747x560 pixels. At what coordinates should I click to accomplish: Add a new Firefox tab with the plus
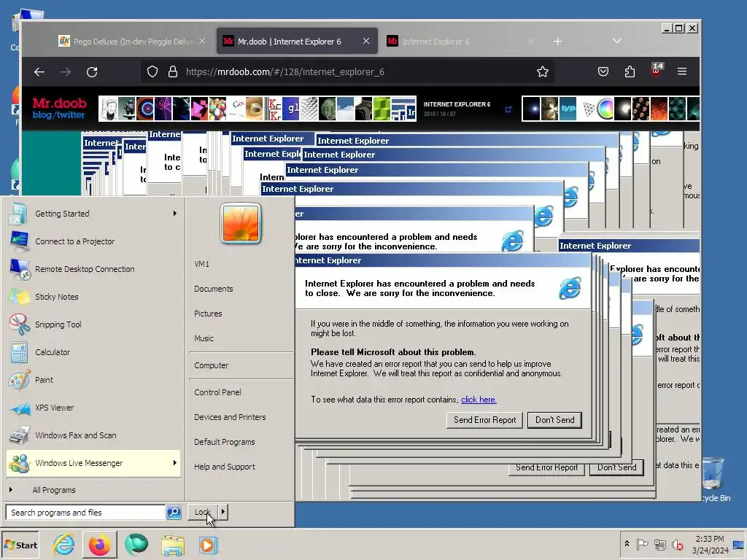558,42
